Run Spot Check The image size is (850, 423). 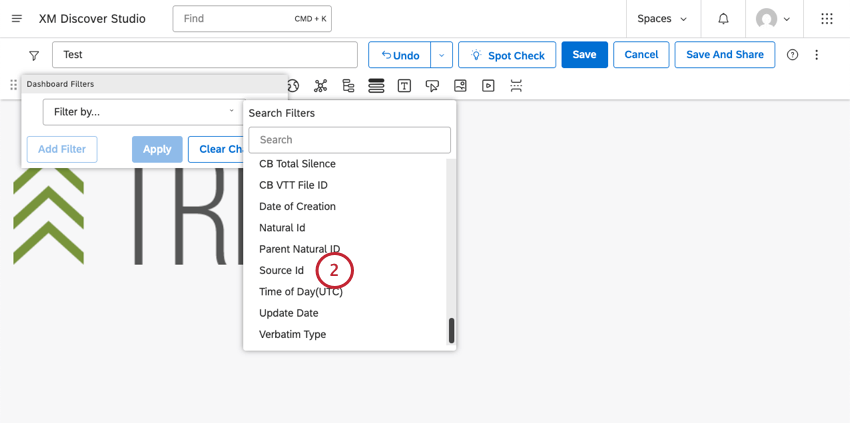507,55
